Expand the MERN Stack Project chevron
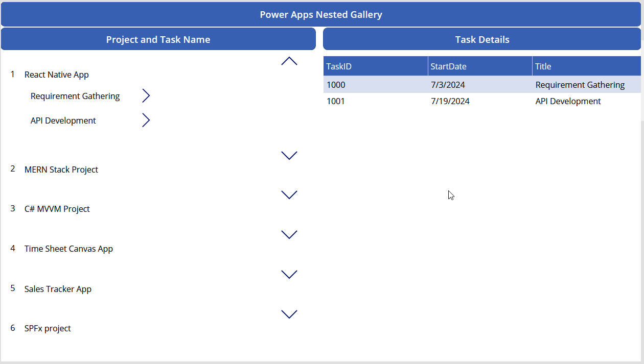Screen dimensions: 644x364 289,155
